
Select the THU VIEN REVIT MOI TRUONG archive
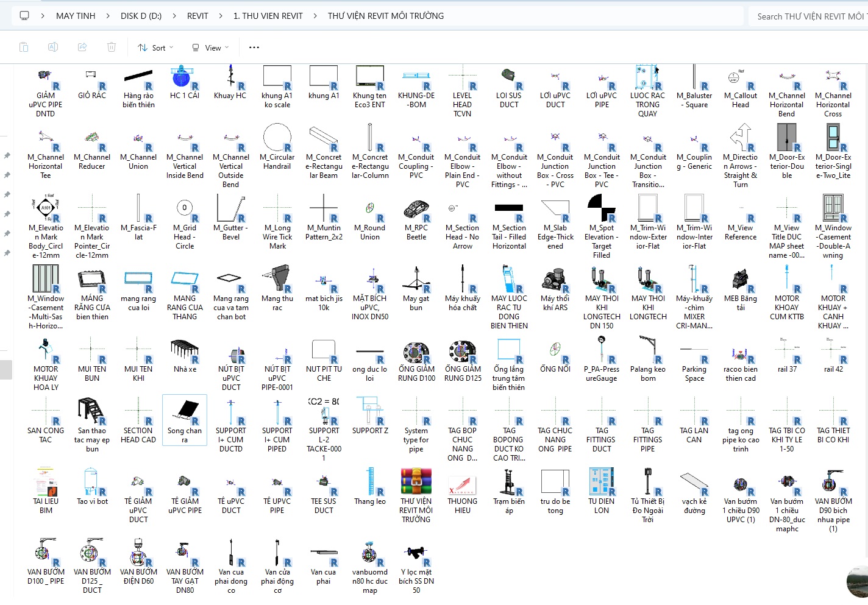pos(416,492)
